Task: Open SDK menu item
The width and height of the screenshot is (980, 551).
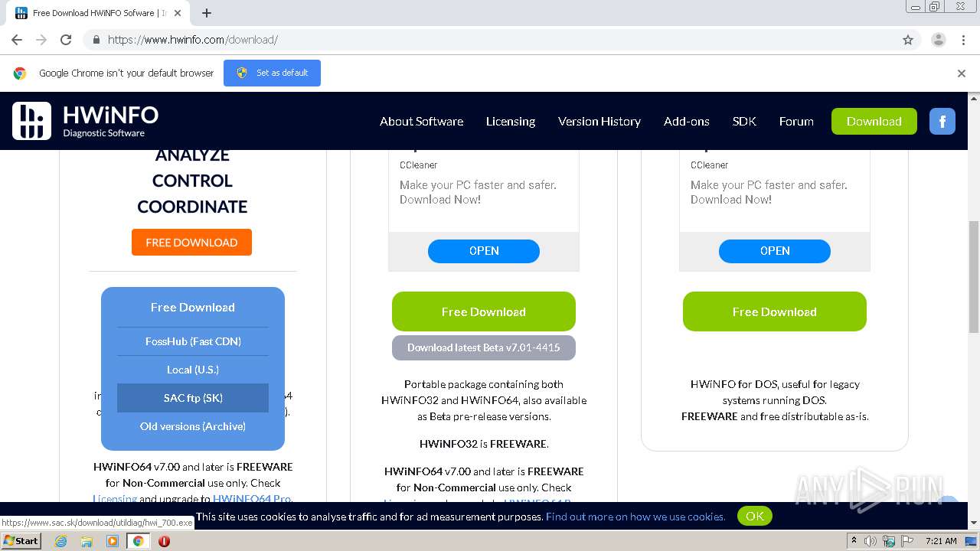Action: click(x=744, y=121)
